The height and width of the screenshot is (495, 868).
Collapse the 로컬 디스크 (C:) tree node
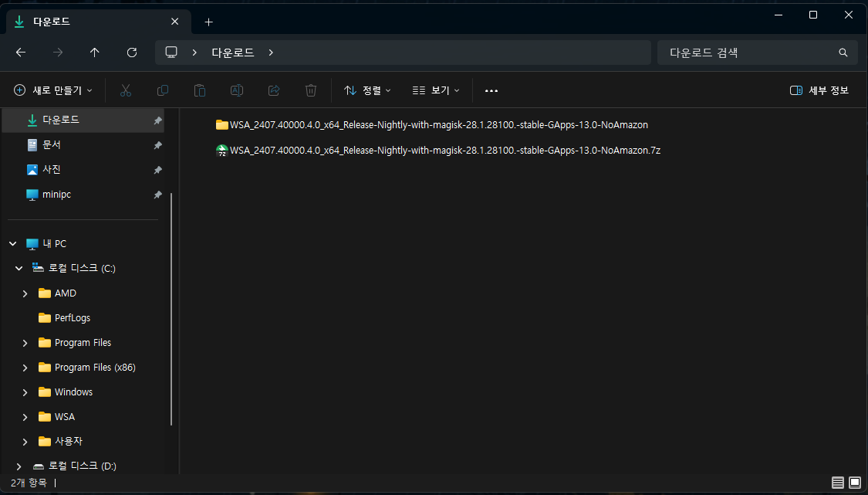tap(19, 269)
